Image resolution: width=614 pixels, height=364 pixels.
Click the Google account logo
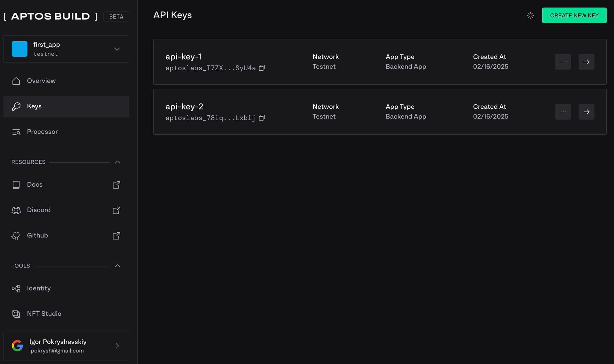(17, 346)
